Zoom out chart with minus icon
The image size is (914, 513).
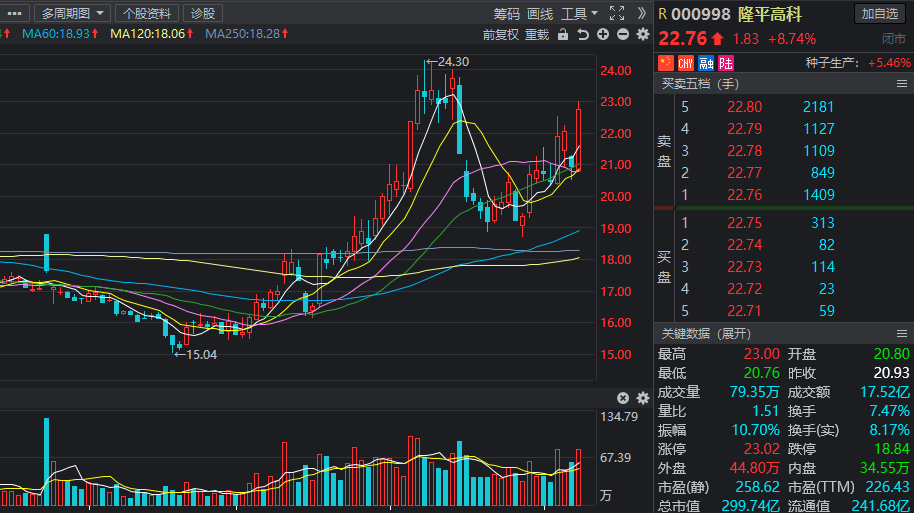tap(623, 34)
